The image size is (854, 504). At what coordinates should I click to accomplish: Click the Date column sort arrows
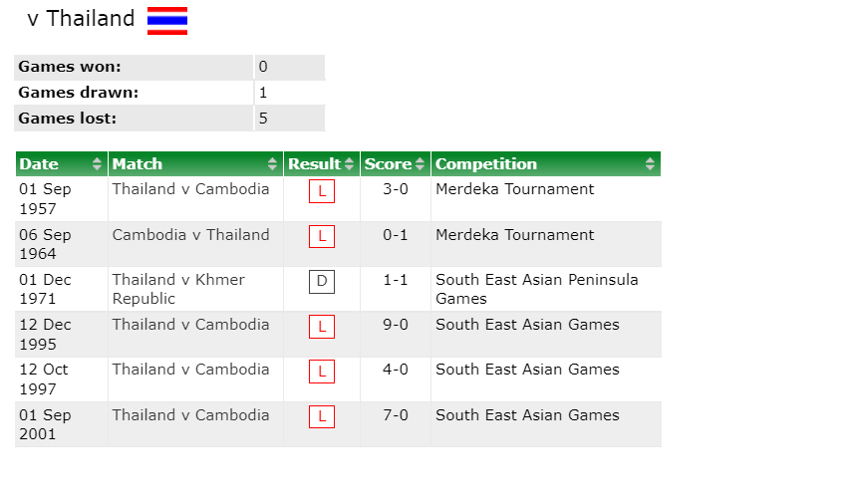click(x=97, y=163)
